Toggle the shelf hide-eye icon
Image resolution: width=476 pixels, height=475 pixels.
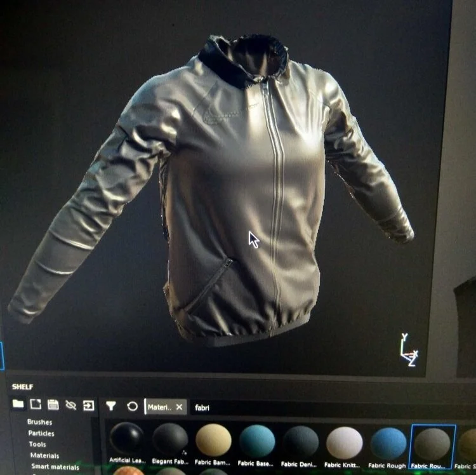[x=70, y=405]
